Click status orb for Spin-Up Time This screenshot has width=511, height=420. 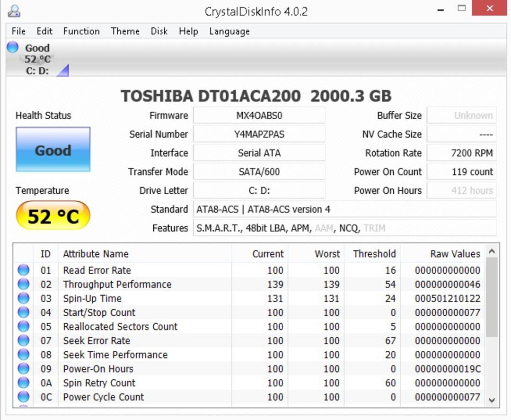[23, 298]
